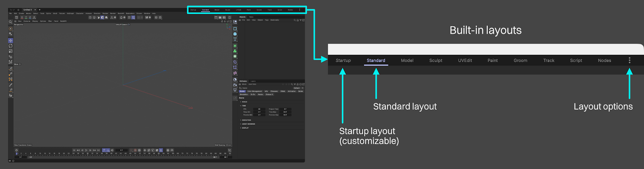Switch to Model layout in enlarged bar
The width and height of the screenshot is (644, 169).
407,61
